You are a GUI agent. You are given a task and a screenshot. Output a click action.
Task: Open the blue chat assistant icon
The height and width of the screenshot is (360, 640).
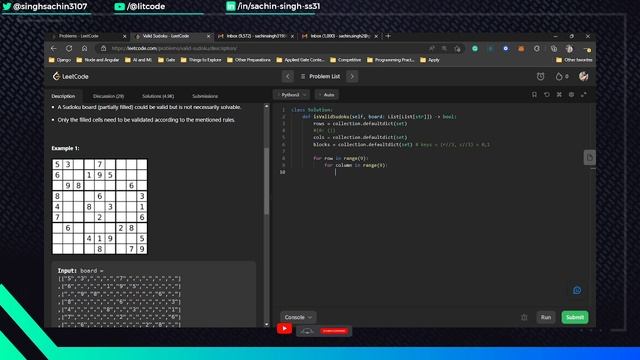tap(577, 290)
